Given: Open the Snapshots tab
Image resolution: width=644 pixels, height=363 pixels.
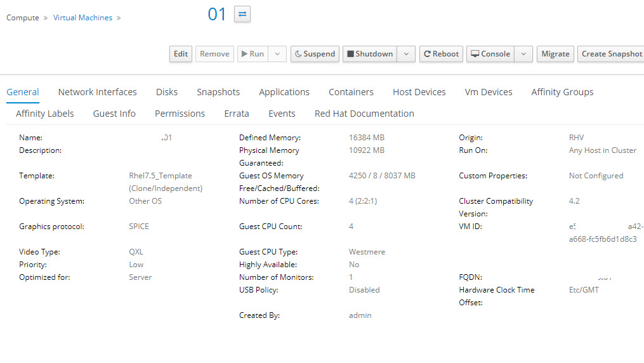Looking at the screenshot, I should point(218,92).
